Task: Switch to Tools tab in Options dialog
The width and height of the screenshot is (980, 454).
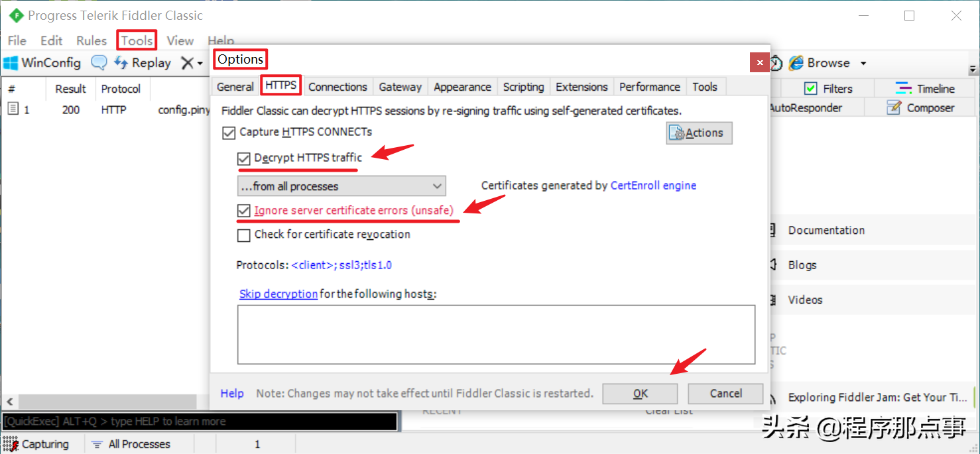Action: point(705,87)
